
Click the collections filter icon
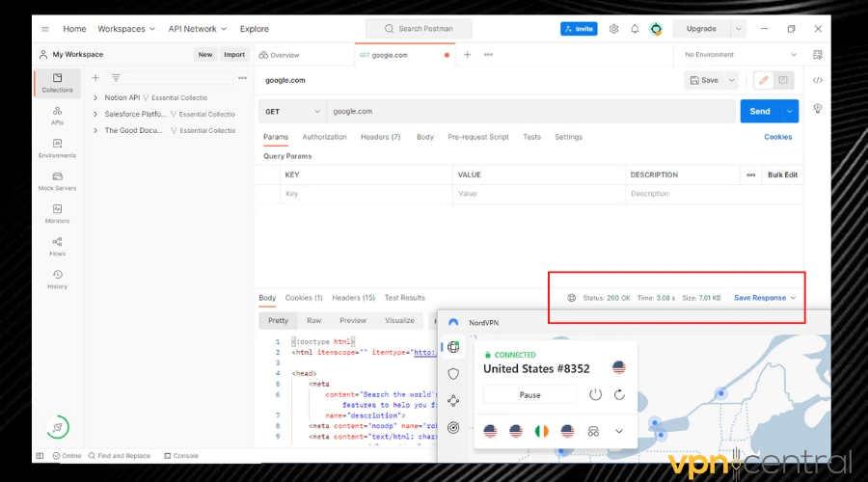[x=116, y=78]
